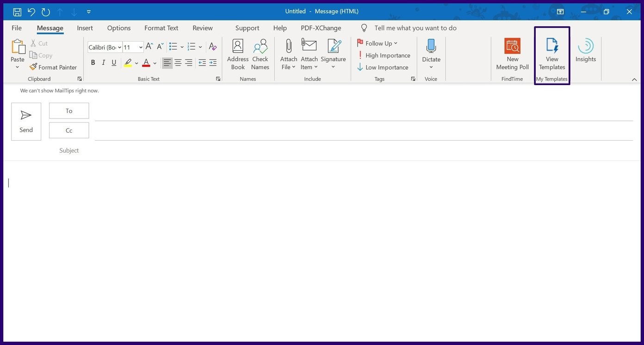Toggle Low Importance for the message
The width and height of the screenshot is (644, 345).
tap(383, 67)
